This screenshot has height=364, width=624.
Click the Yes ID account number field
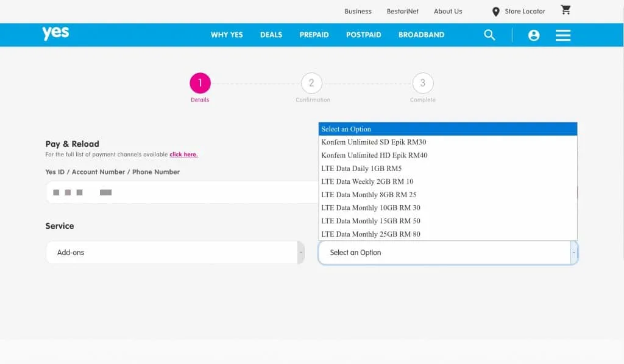coord(182,192)
